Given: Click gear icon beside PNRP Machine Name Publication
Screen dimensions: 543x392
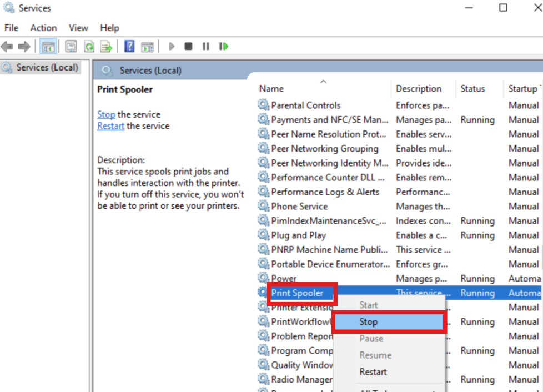Looking at the screenshot, I should click(x=263, y=249).
